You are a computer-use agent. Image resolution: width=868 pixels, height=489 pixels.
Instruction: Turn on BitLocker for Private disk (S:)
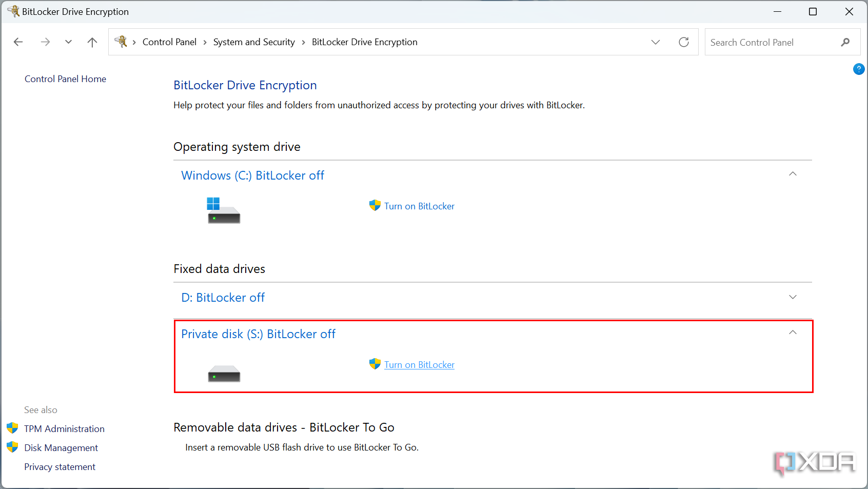coord(419,365)
